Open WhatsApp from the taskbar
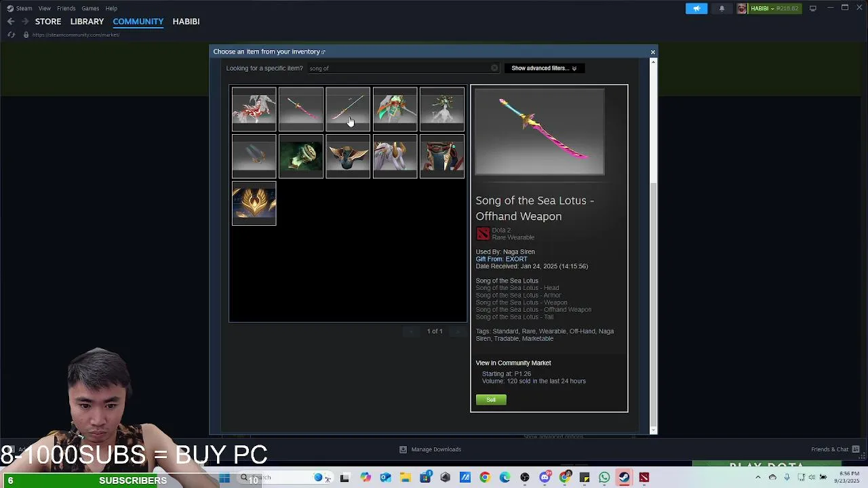The width and height of the screenshot is (868, 488). click(604, 478)
